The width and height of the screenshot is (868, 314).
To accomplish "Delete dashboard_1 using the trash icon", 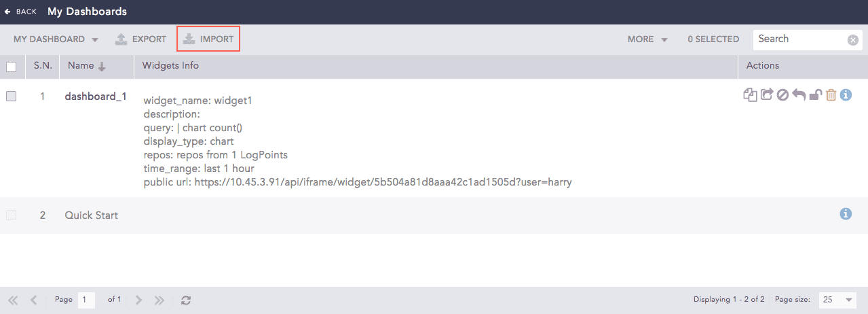I will (831, 95).
